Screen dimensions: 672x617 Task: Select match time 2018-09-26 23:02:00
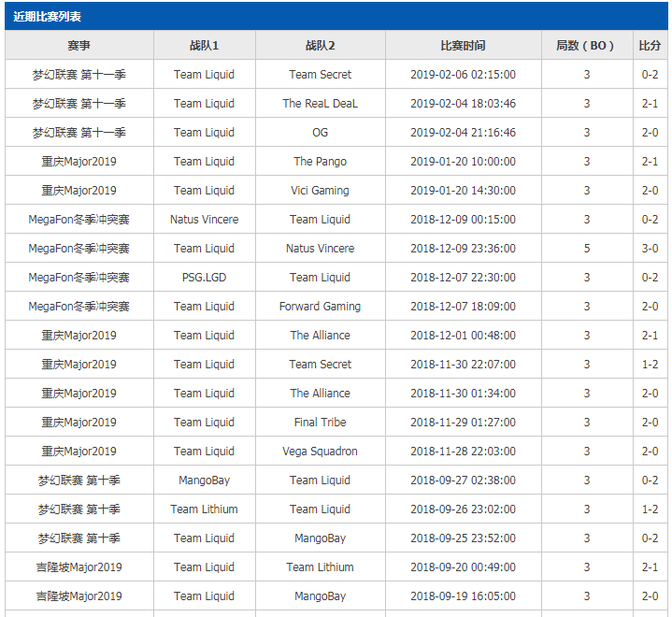point(463,509)
